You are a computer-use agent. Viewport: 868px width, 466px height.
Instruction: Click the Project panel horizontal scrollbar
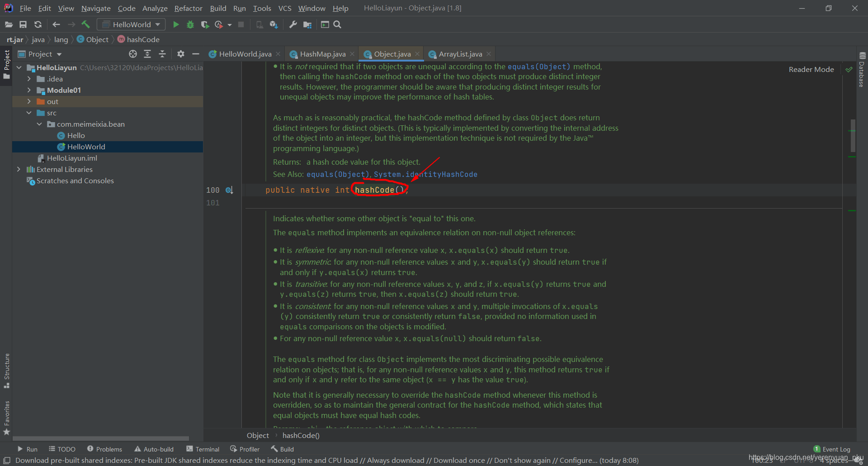pyautogui.click(x=101, y=438)
